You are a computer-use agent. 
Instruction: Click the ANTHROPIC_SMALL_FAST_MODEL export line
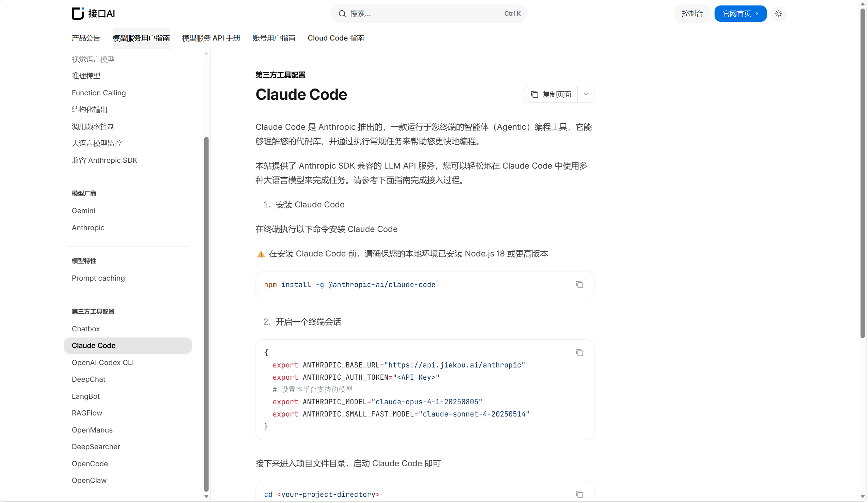401,414
